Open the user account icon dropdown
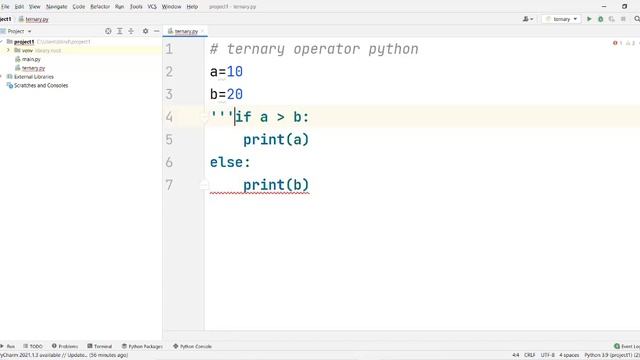Image resolution: width=640 pixels, height=360 pixels. (527, 19)
